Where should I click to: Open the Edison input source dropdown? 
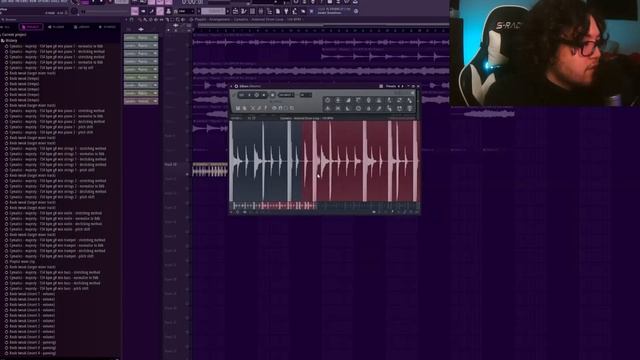(306, 95)
